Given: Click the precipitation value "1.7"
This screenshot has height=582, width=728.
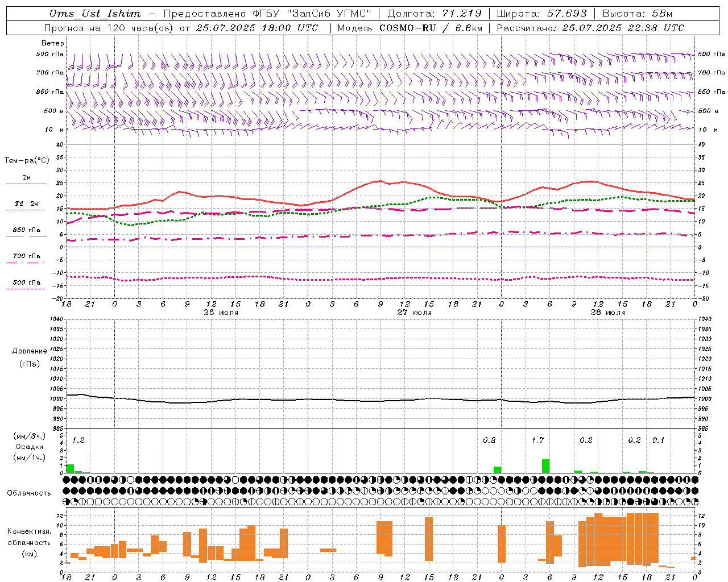Looking at the screenshot, I should [537, 440].
